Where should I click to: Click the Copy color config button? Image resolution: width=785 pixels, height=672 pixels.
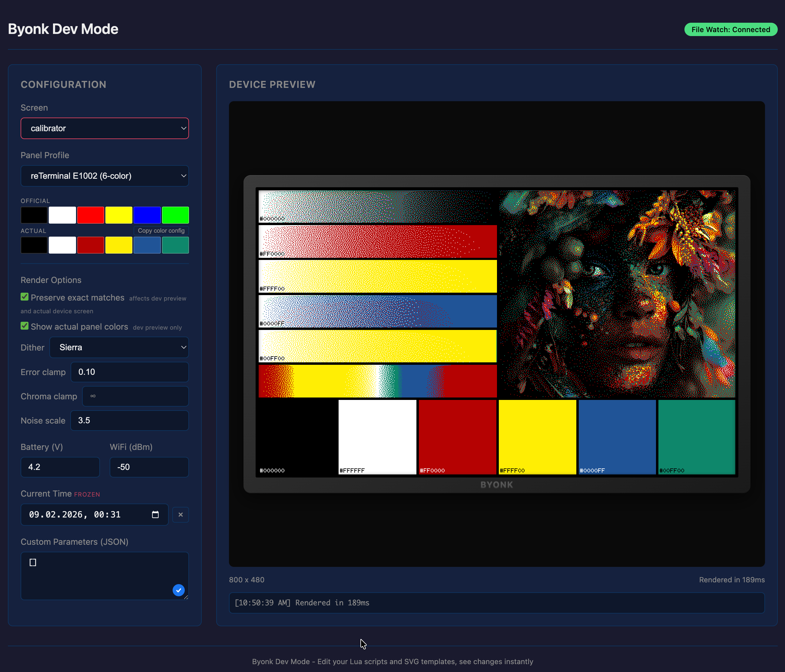click(161, 231)
